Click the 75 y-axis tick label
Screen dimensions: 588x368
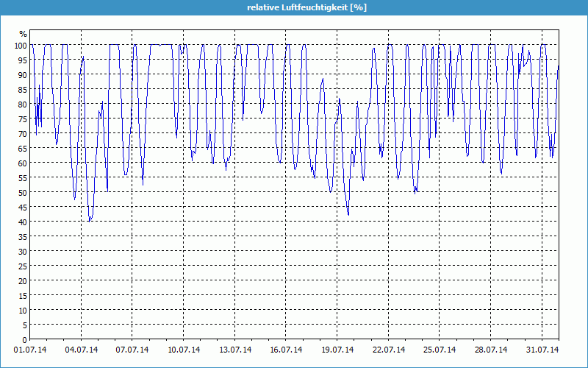[22, 119]
